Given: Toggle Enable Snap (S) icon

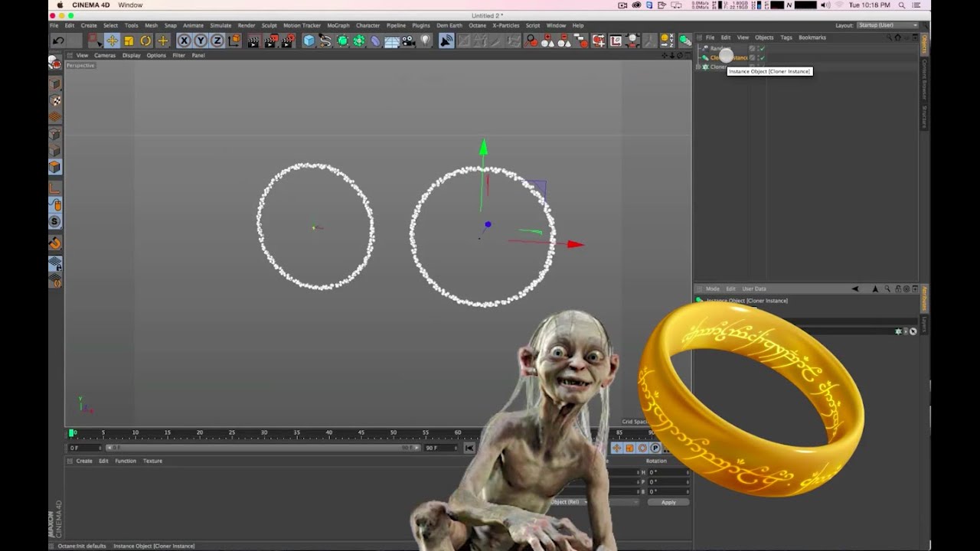Looking at the screenshot, I should click(55, 221).
